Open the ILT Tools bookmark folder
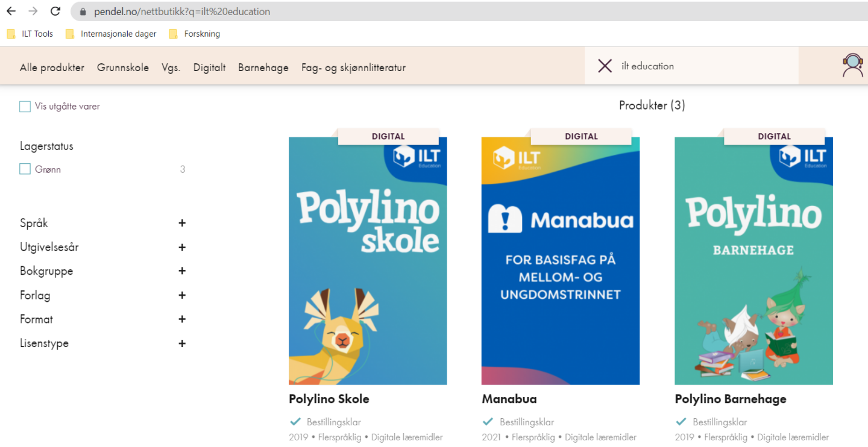The height and width of the screenshot is (447, 868). (30, 34)
